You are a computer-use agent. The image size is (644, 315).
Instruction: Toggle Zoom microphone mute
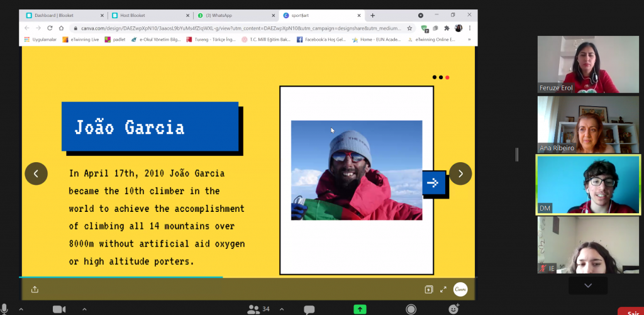[x=6, y=309]
